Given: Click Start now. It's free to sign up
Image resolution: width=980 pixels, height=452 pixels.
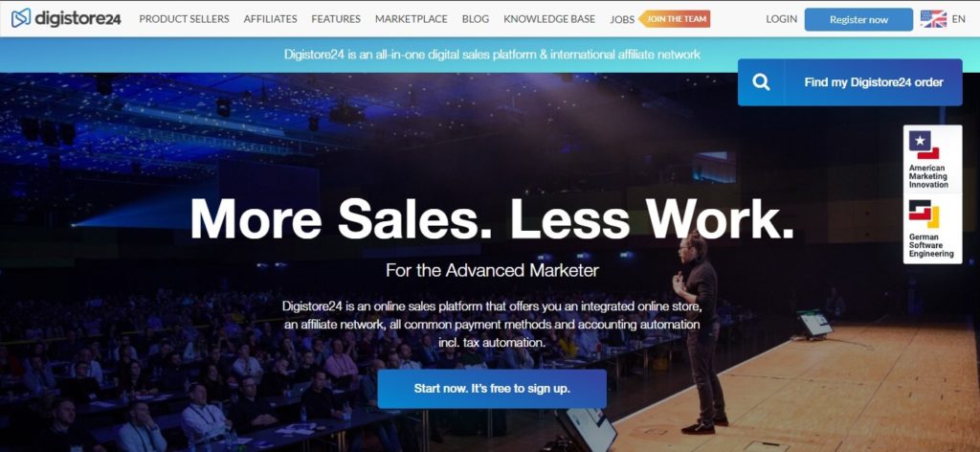Looking at the screenshot, I should [x=492, y=389].
